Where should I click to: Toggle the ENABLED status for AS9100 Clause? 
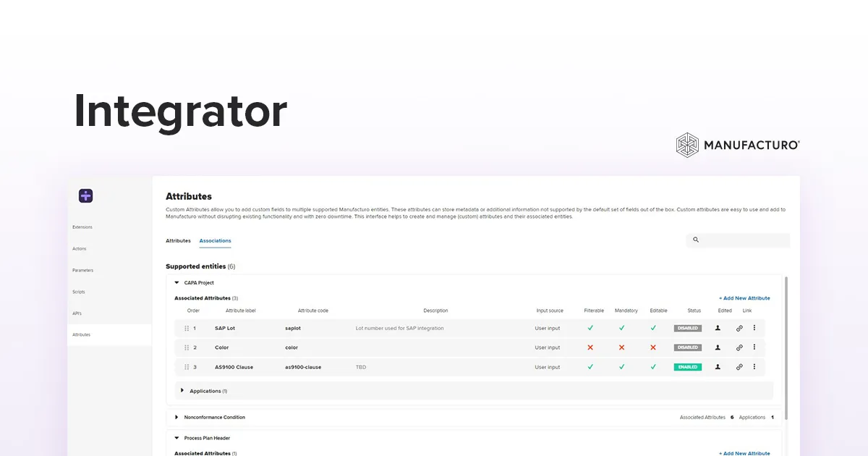(x=686, y=367)
